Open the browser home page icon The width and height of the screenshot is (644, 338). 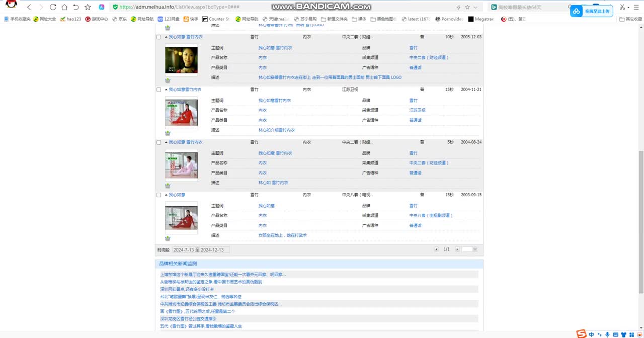[64, 7]
